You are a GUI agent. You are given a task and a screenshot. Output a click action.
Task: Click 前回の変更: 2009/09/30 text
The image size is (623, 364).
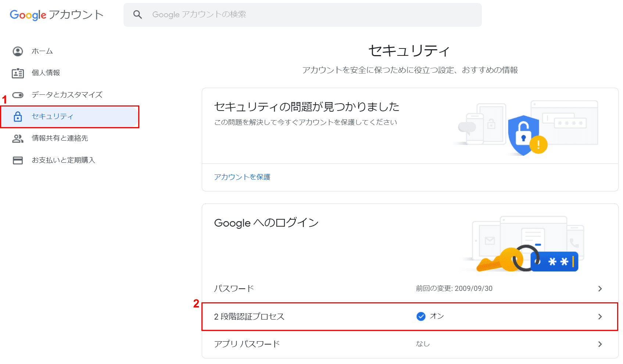pyautogui.click(x=454, y=289)
